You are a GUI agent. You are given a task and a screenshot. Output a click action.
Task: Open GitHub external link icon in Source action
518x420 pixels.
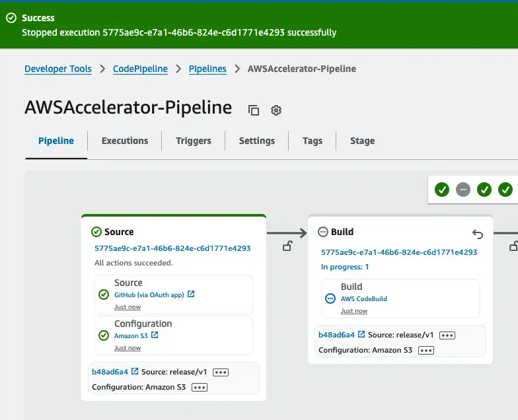tap(191, 294)
